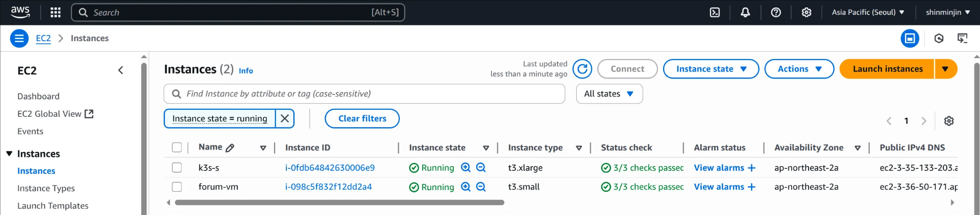Open the help question mark icon
Image resolution: width=980 pixels, height=215 pixels.
[x=776, y=12]
